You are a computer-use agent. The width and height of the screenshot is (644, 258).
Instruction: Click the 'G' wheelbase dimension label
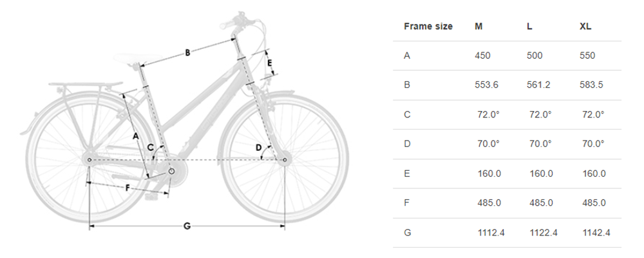(x=187, y=226)
